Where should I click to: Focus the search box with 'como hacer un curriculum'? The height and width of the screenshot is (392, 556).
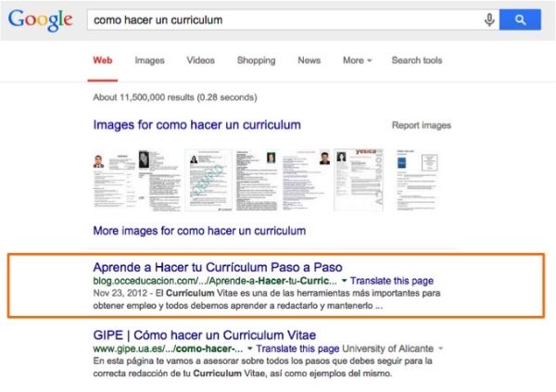293,19
